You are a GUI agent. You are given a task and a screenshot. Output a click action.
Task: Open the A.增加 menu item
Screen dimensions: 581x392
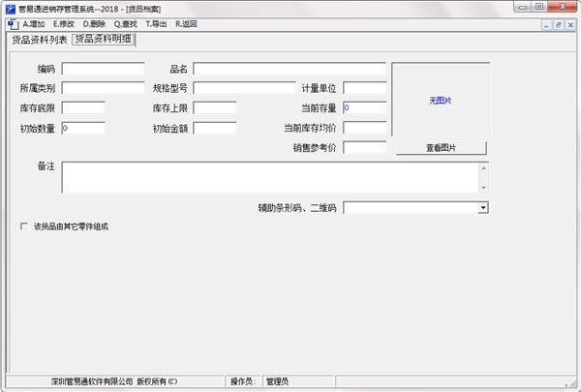[34, 24]
